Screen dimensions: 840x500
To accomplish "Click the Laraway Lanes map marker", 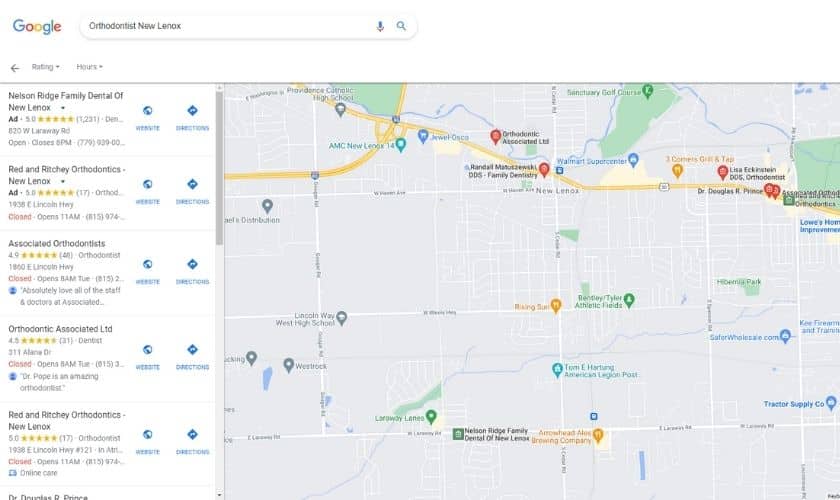I will [x=431, y=417].
